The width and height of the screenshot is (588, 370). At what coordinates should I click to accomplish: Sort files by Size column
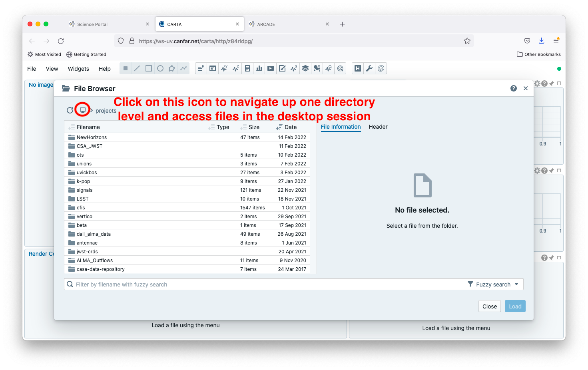point(254,127)
